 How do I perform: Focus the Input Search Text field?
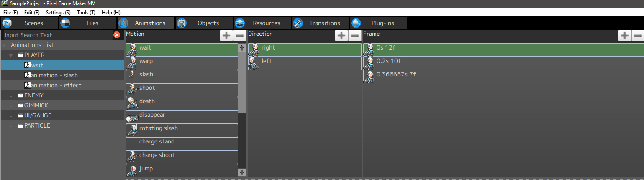[57, 35]
